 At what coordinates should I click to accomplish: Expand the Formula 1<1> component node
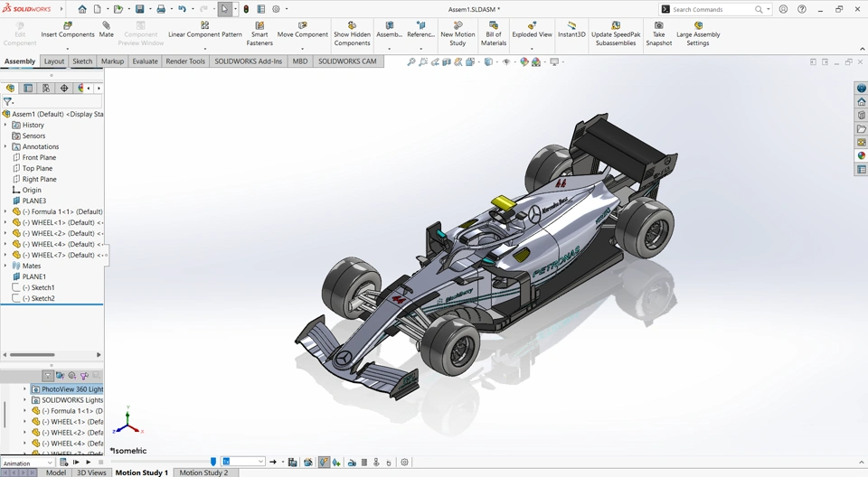point(5,211)
